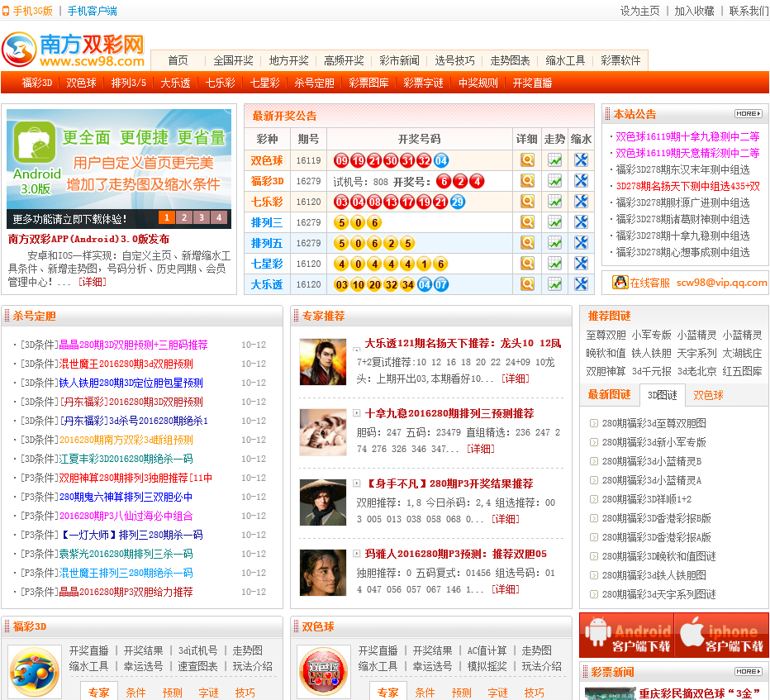770x700 pixels.
Task: Expand the 十拿九稳 expert recommendation arrow
Action: tap(356, 413)
